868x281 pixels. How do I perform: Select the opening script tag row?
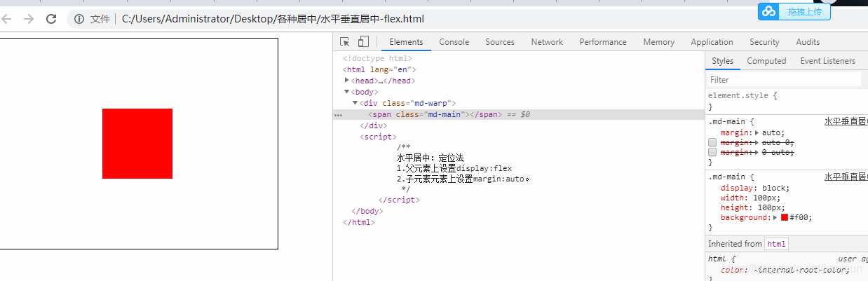(378, 137)
